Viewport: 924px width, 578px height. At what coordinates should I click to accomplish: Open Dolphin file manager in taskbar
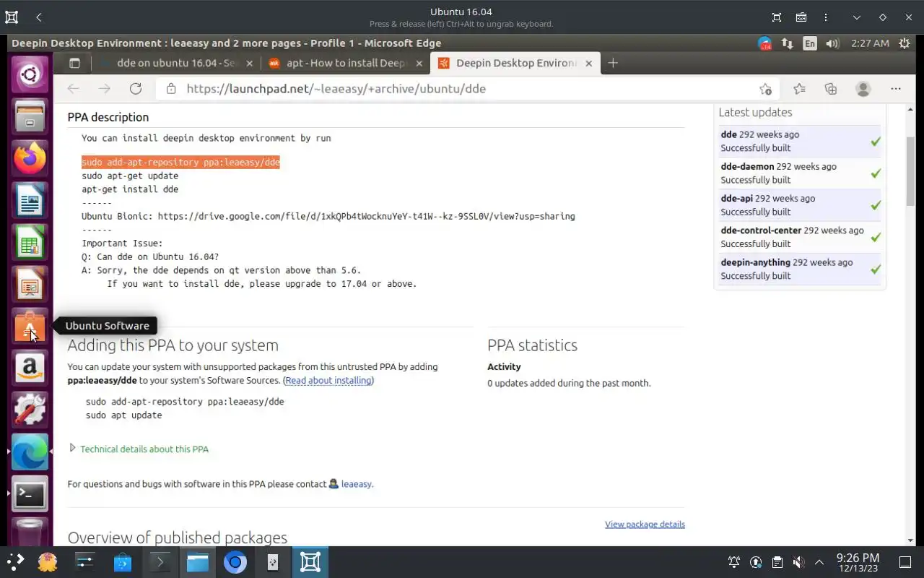coord(197,562)
